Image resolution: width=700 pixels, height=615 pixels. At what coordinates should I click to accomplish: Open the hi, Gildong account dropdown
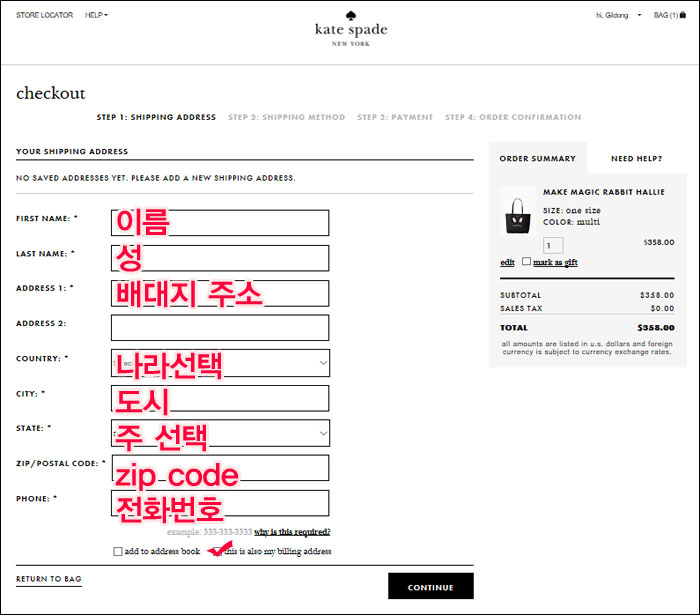(618, 15)
